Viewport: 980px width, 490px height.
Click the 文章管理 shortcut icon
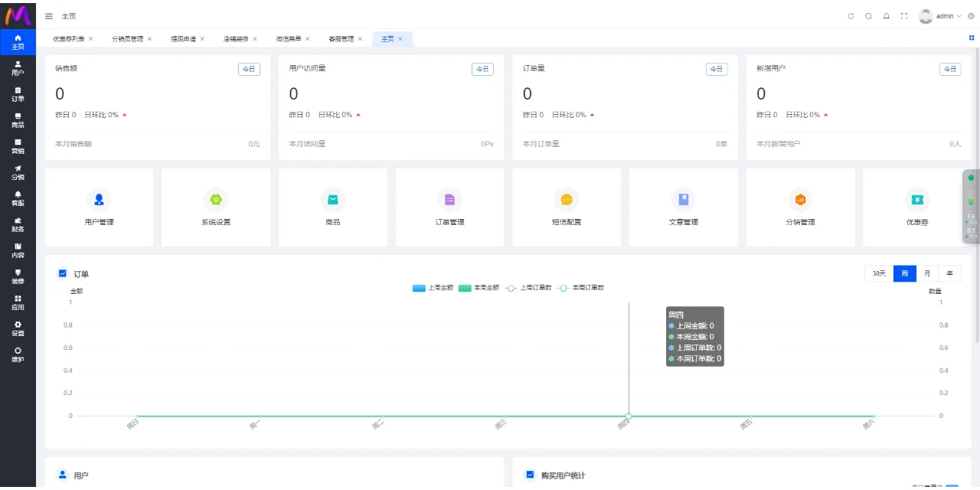click(683, 200)
